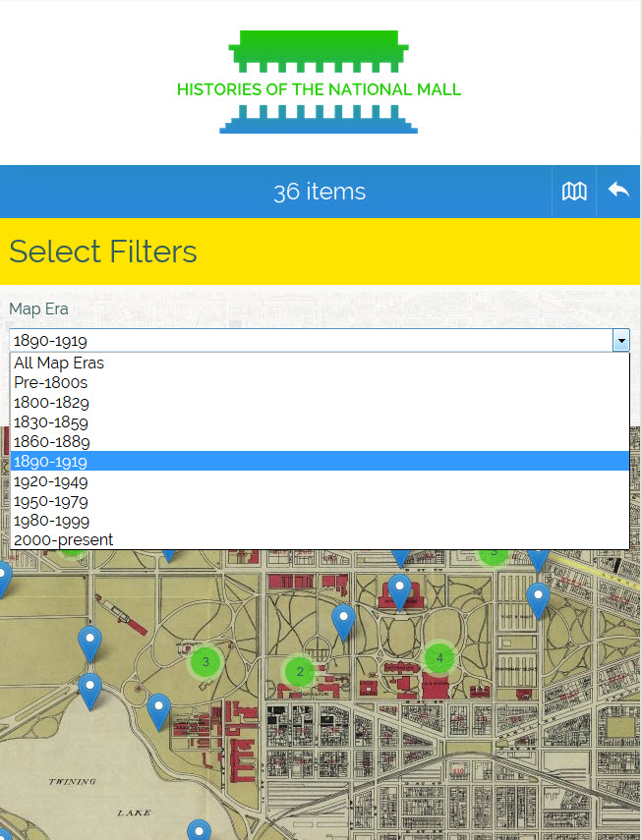Open the map view icon
This screenshot has width=642, height=840.
(x=574, y=192)
